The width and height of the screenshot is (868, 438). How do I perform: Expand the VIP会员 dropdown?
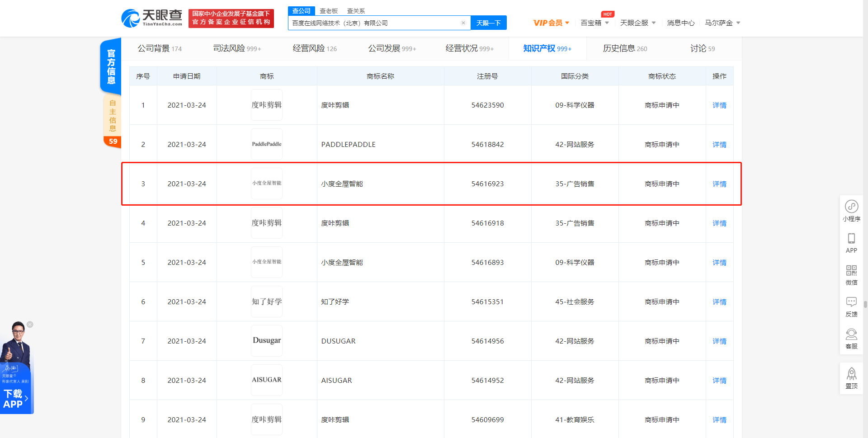click(x=551, y=23)
